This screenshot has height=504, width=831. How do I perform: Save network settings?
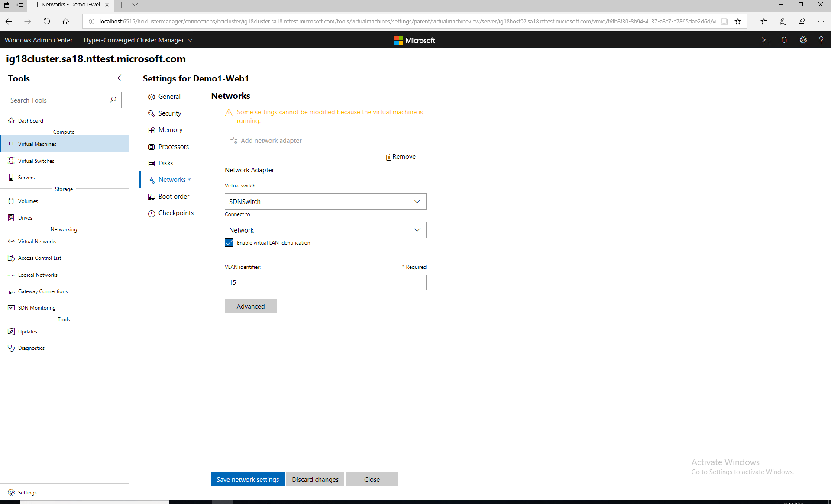pyautogui.click(x=247, y=479)
